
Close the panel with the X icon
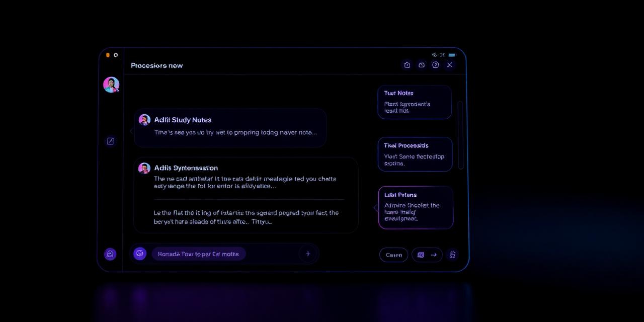(x=450, y=65)
